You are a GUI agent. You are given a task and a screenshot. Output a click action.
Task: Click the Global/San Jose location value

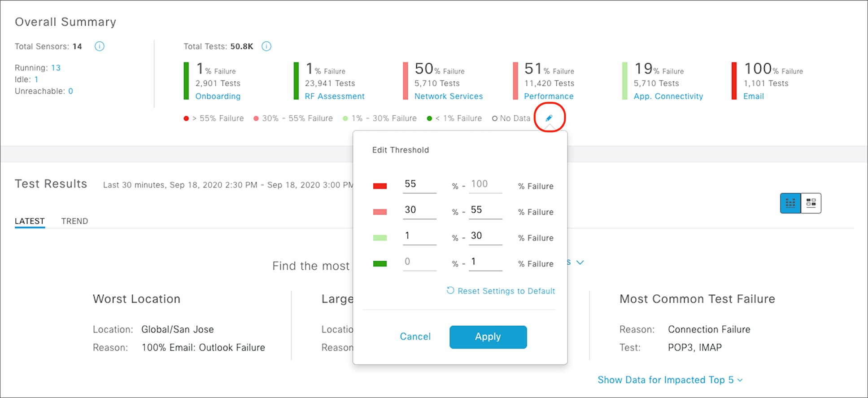178,329
